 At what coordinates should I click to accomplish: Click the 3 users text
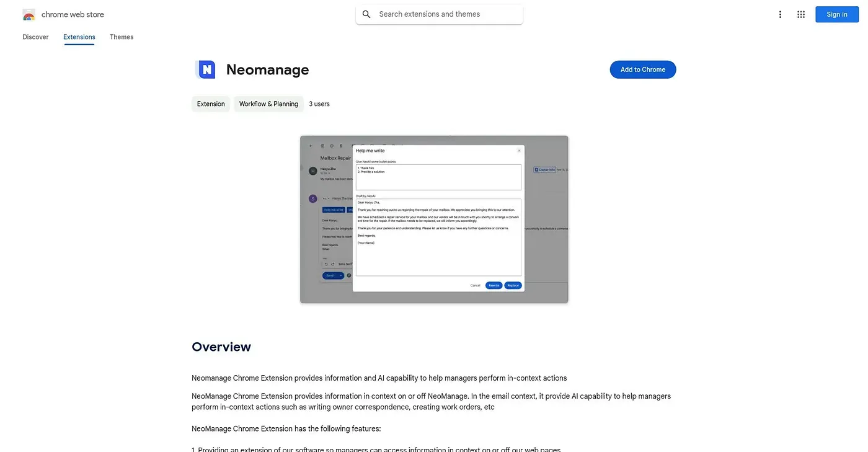[319, 104]
